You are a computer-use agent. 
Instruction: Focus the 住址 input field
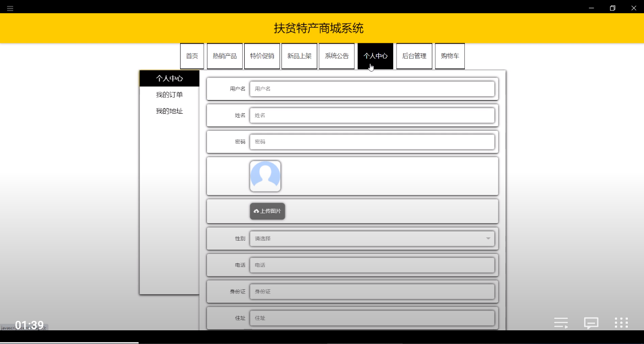[x=372, y=318]
